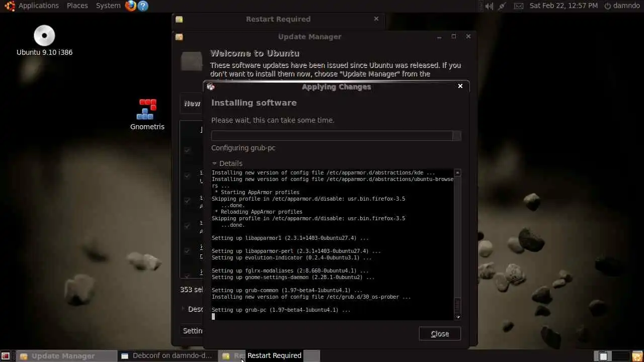Maximize the Update Manager window

(454, 36)
